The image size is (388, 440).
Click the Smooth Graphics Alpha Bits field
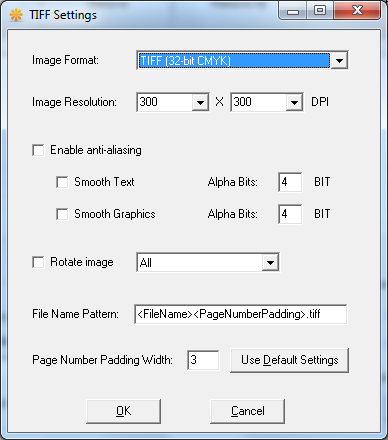290,214
